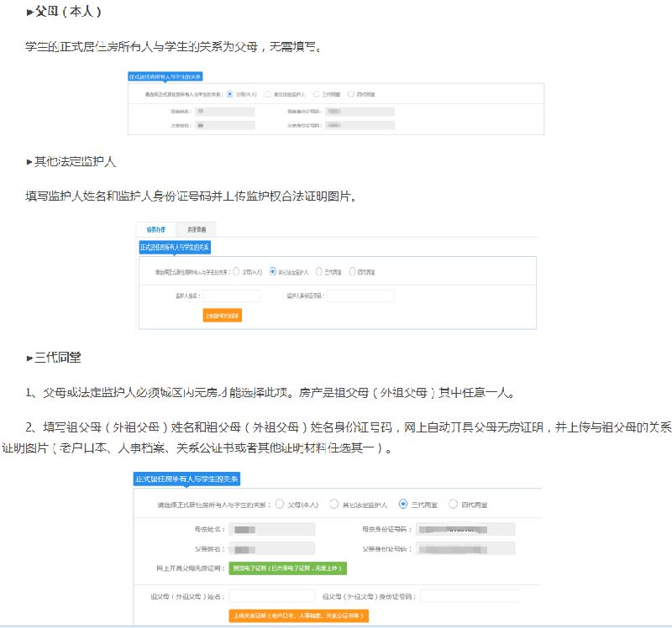672x628 pixels.
Task: Click the 母亲姓名 field in the bottom form
Action: (x=272, y=529)
